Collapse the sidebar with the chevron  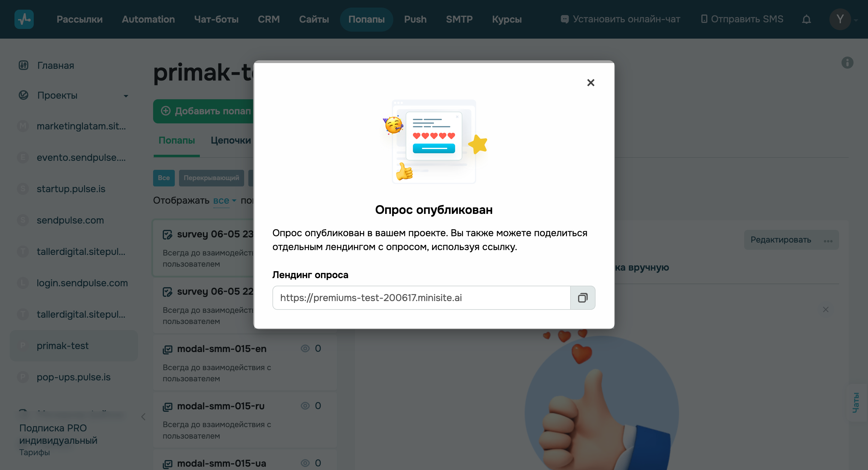143,417
